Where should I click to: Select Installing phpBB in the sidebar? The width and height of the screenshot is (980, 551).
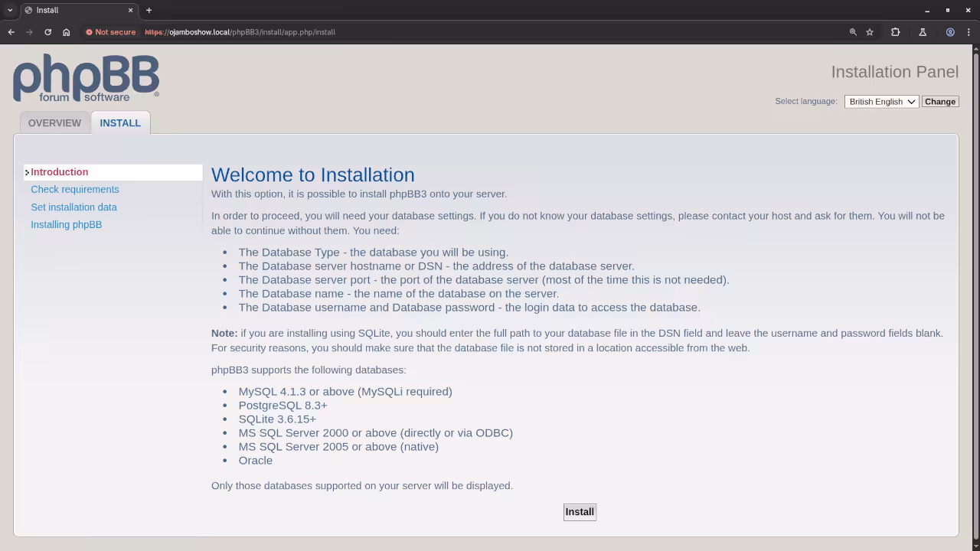click(66, 224)
